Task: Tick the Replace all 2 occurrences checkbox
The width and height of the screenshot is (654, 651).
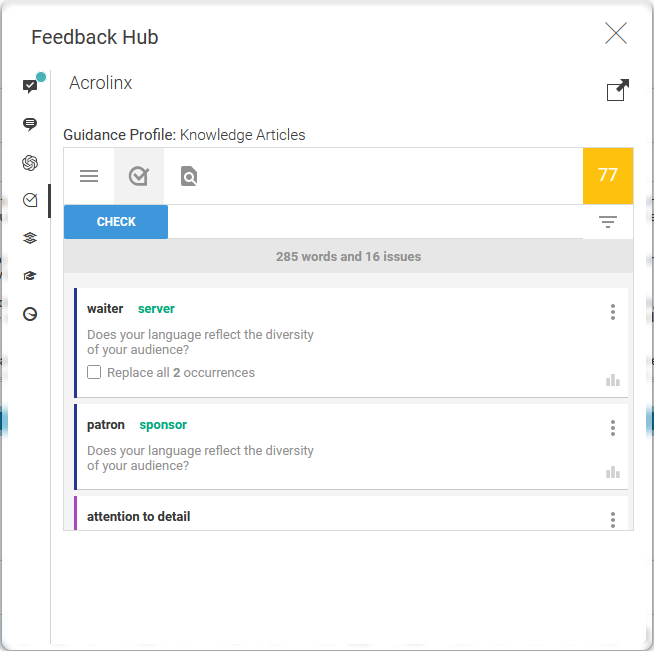Action: (x=94, y=373)
